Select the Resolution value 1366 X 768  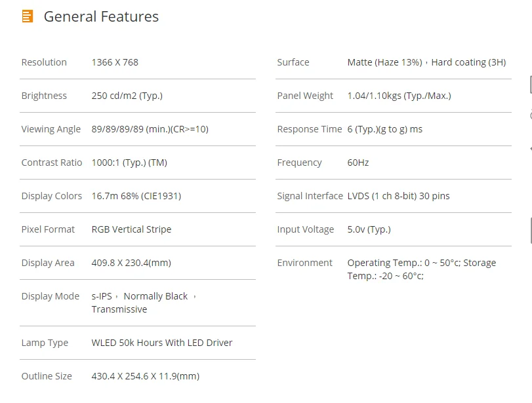[115, 62]
